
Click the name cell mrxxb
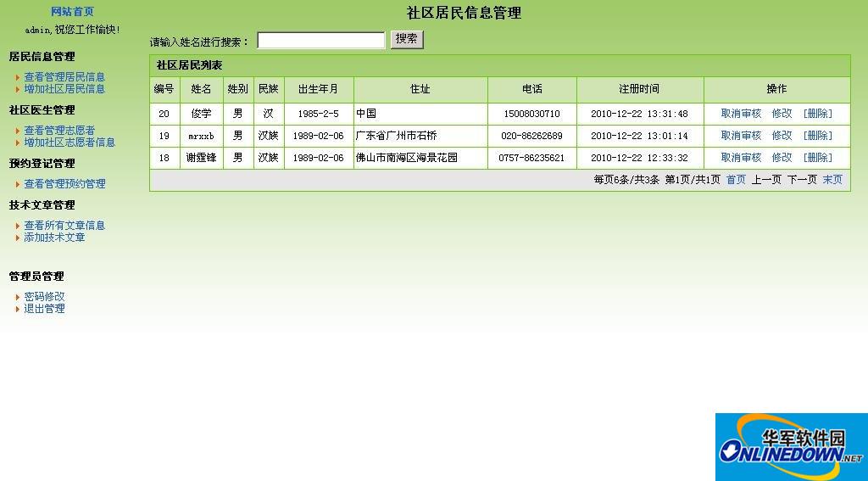[x=202, y=137]
